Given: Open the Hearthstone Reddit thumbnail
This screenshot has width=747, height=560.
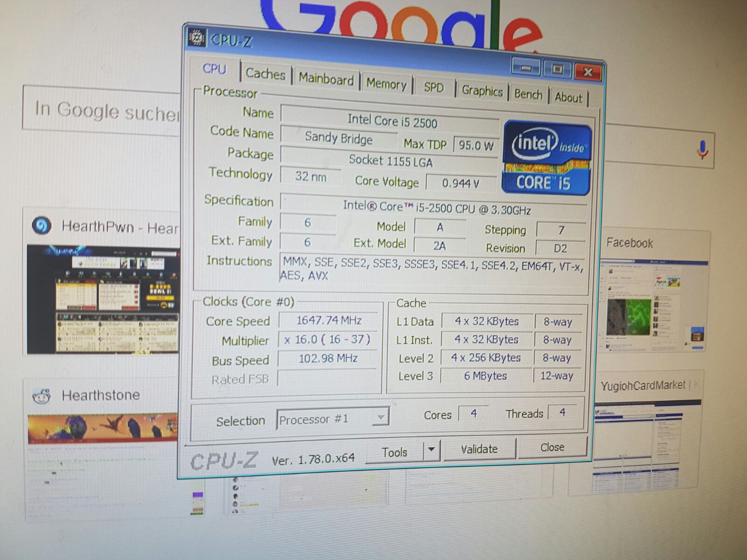Looking at the screenshot, I should [103, 427].
